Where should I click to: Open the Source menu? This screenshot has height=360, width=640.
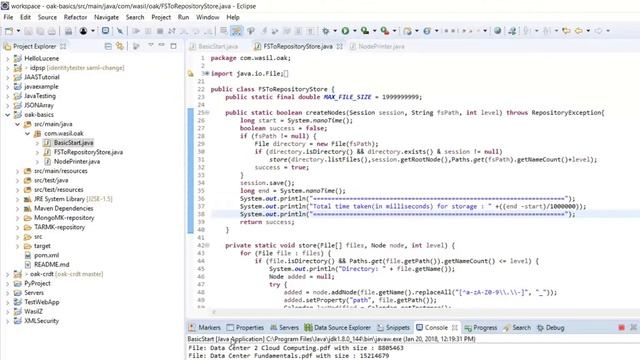point(47,17)
